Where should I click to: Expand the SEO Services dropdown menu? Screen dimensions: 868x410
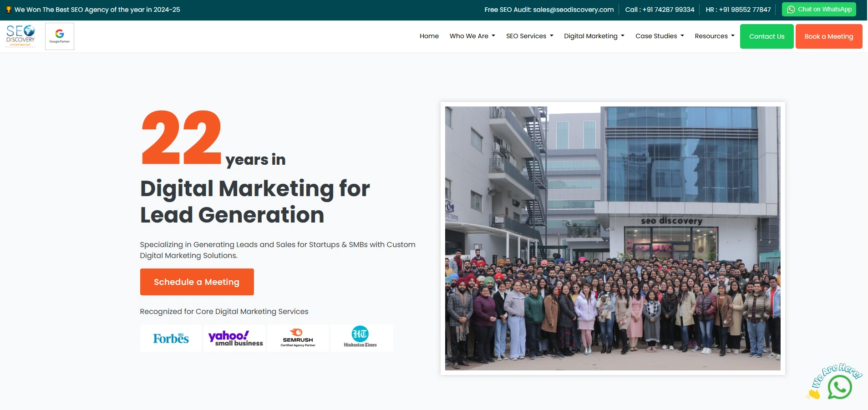tap(529, 36)
